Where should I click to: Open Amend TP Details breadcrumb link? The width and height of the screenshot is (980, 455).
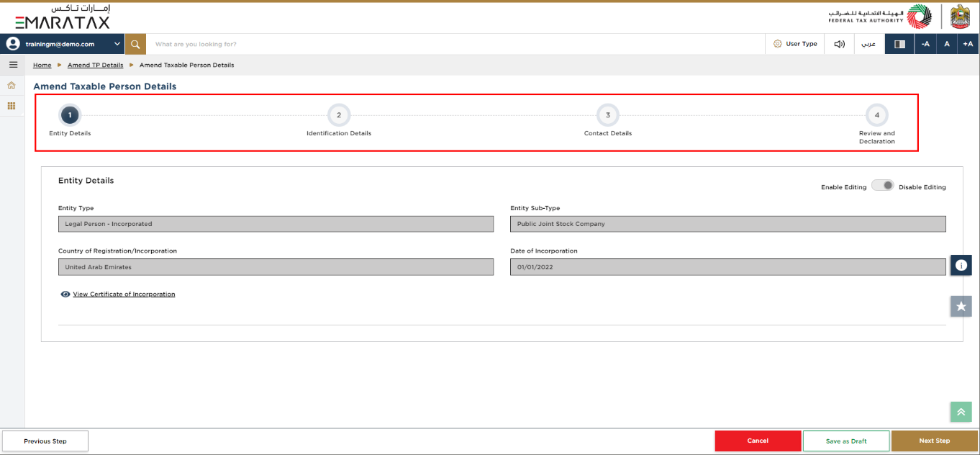96,65
